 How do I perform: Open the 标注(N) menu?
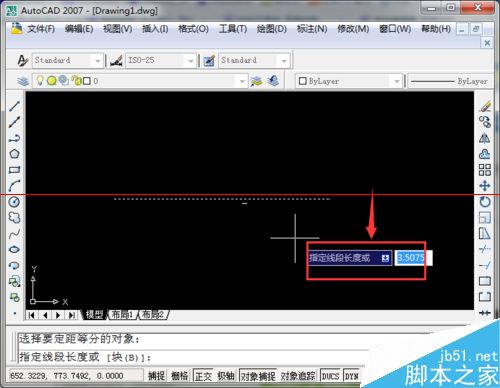[312, 29]
